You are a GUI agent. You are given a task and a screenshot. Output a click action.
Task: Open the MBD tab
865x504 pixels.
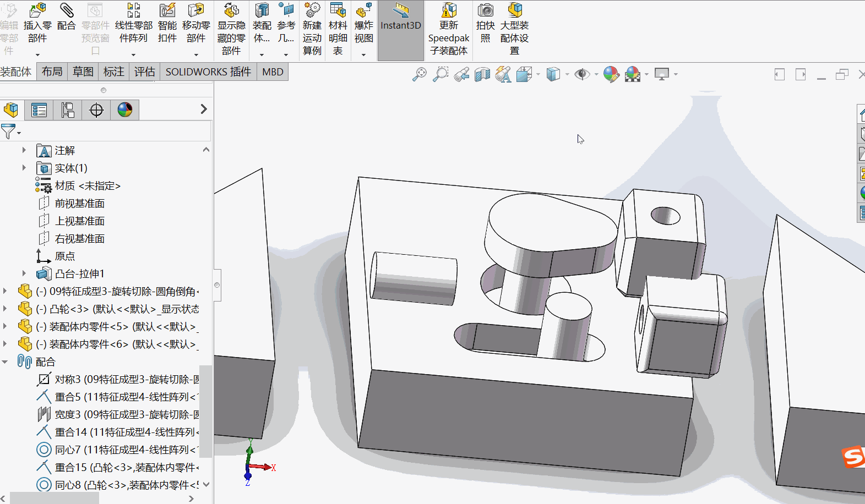click(273, 72)
